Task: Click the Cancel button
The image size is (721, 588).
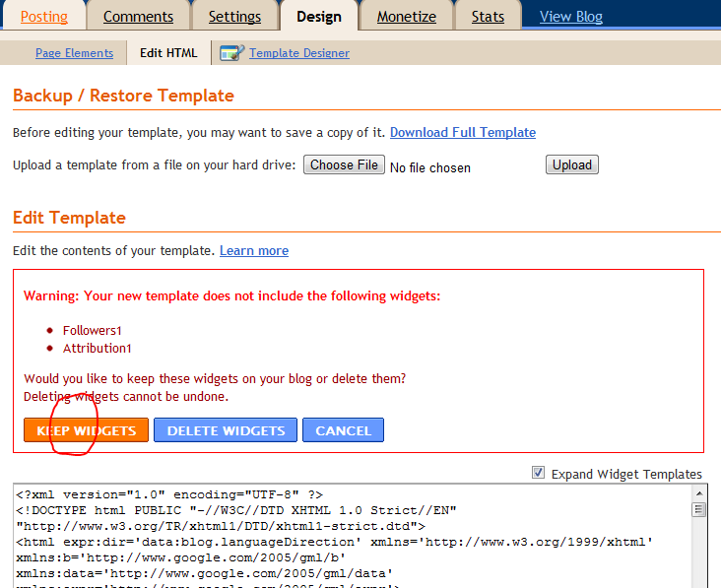Action: click(x=343, y=430)
